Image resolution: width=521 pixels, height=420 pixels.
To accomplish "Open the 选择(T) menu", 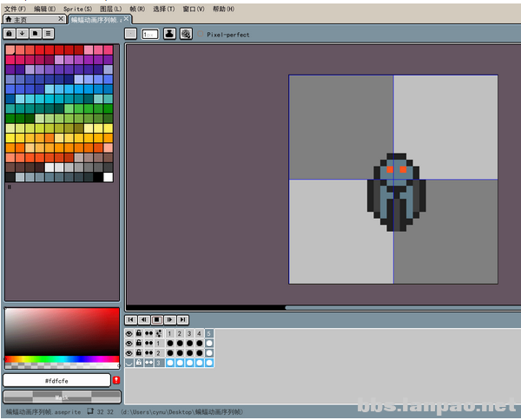I will click(164, 9).
